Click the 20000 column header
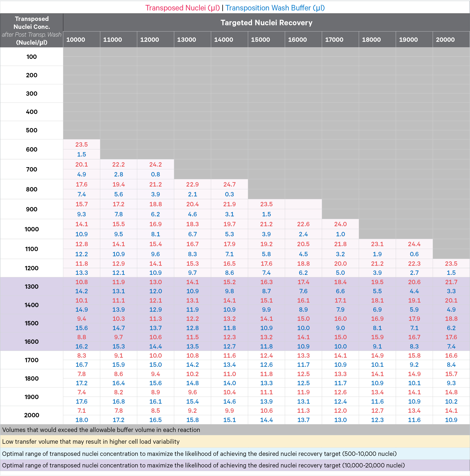Image resolution: width=470 pixels, height=476 pixels. pyautogui.click(x=445, y=40)
